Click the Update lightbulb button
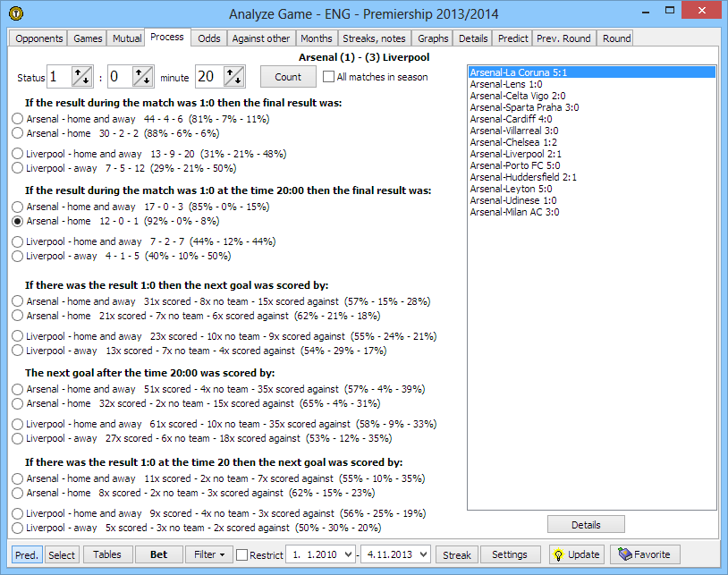This screenshot has height=575, width=728. tap(575, 554)
